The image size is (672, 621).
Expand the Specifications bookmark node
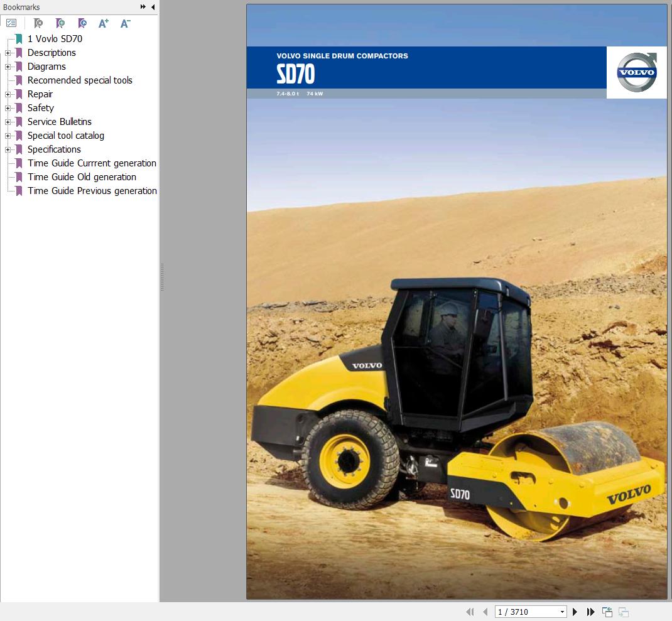[8, 149]
